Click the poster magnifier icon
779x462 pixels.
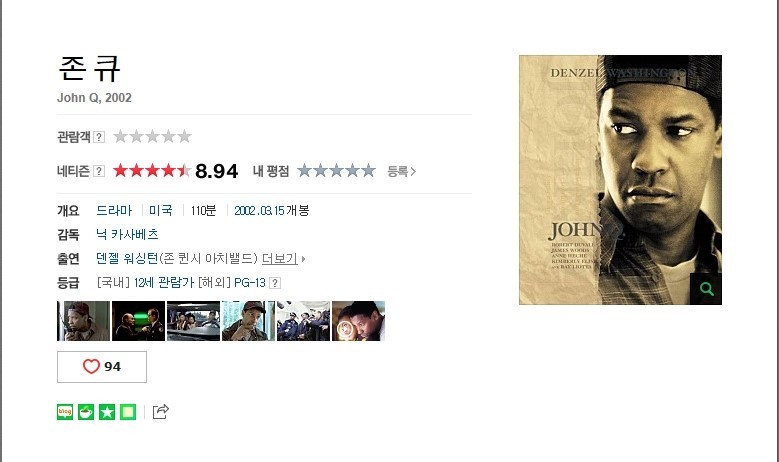pyautogui.click(x=706, y=289)
